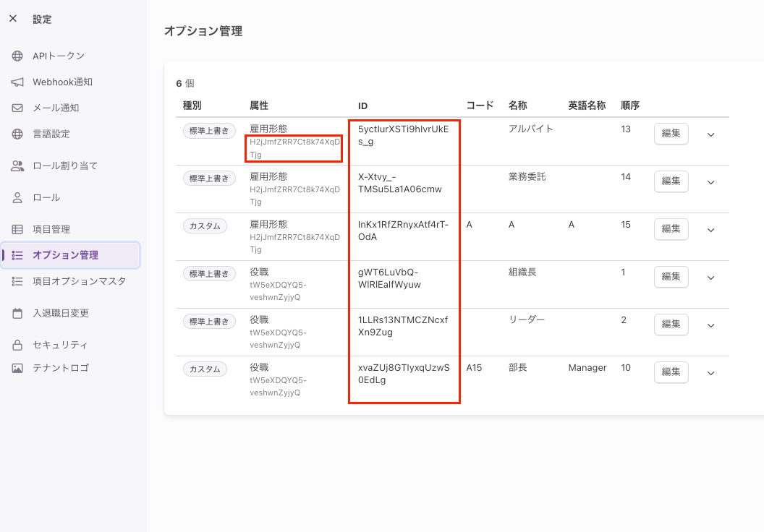Screen dimensions: 764x532
Task: Click the セキュリティ lock icon
Action: point(17,345)
